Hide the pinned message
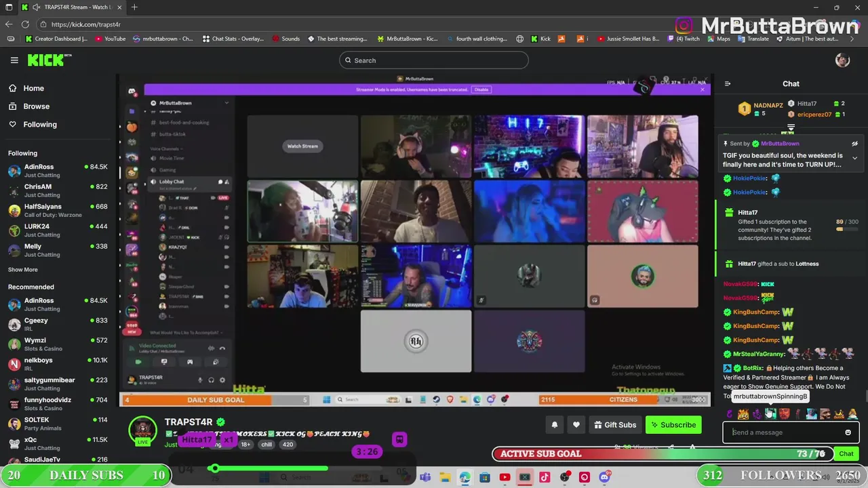The width and height of the screenshot is (868, 488). 854,144
